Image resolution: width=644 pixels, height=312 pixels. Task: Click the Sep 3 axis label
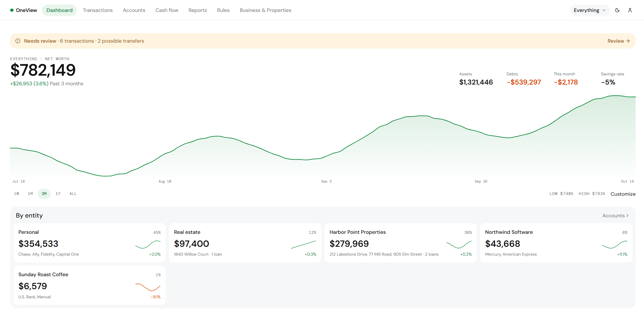pos(326,181)
